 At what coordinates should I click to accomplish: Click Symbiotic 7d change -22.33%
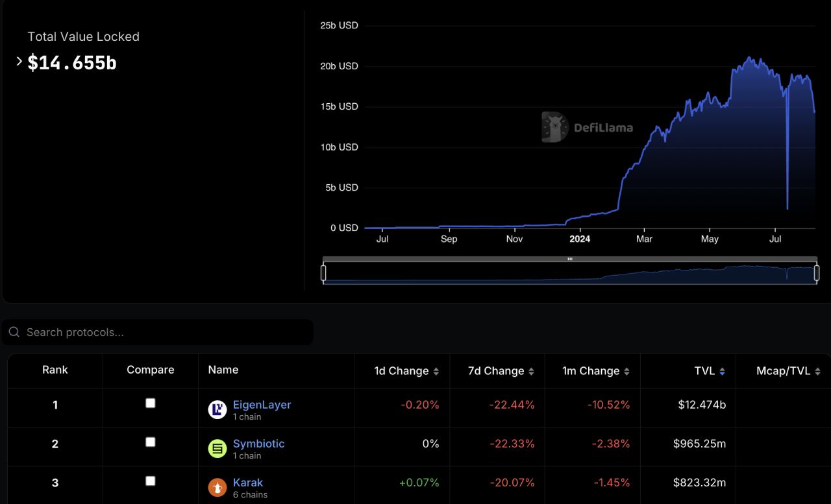tap(512, 444)
